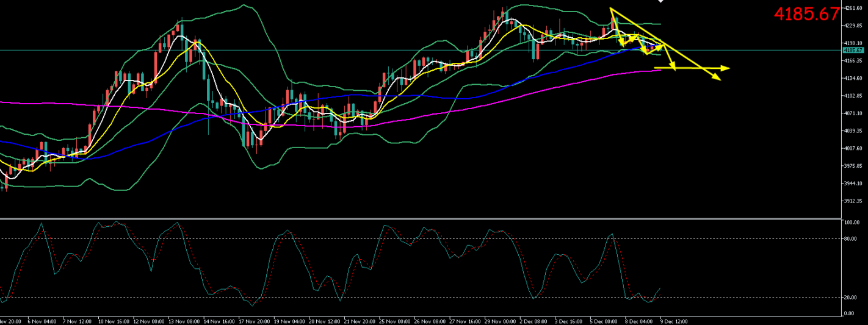Viewport: 868px width, 325px height.
Task: Select the 13 Nov 08:00 time label
Action: [184, 320]
